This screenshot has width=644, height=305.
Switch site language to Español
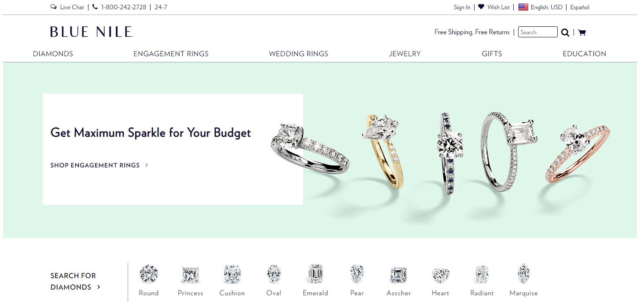click(x=580, y=7)
